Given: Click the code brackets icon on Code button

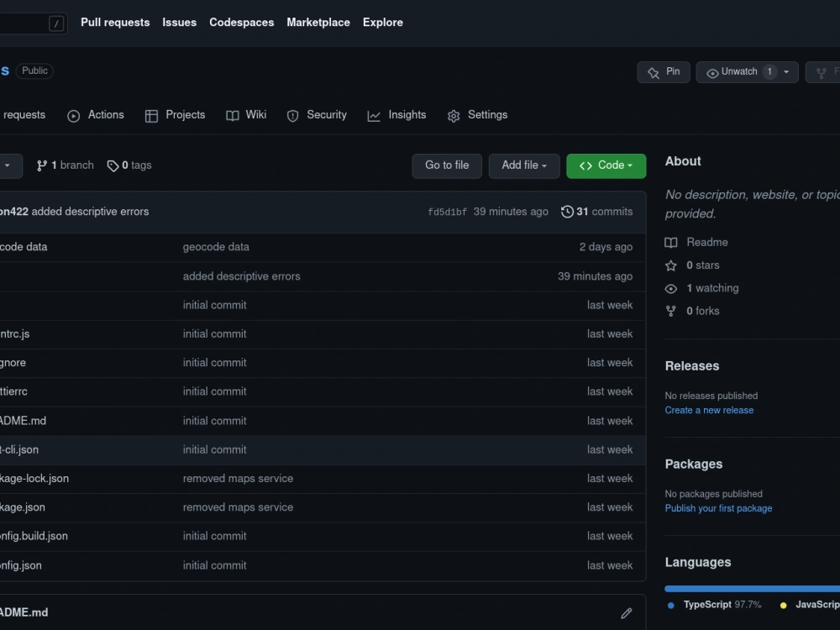Looking at the screenshot, I should coord(585,166).
